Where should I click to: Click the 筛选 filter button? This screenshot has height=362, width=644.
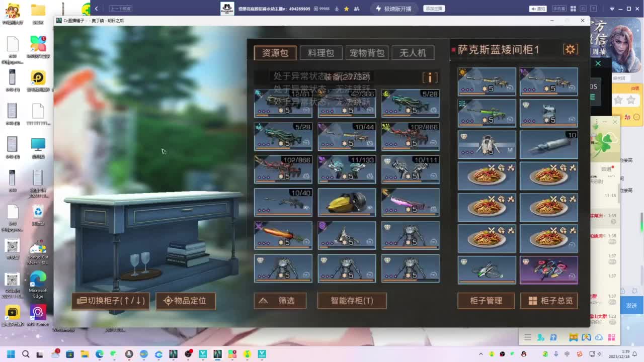click(280, 301)
